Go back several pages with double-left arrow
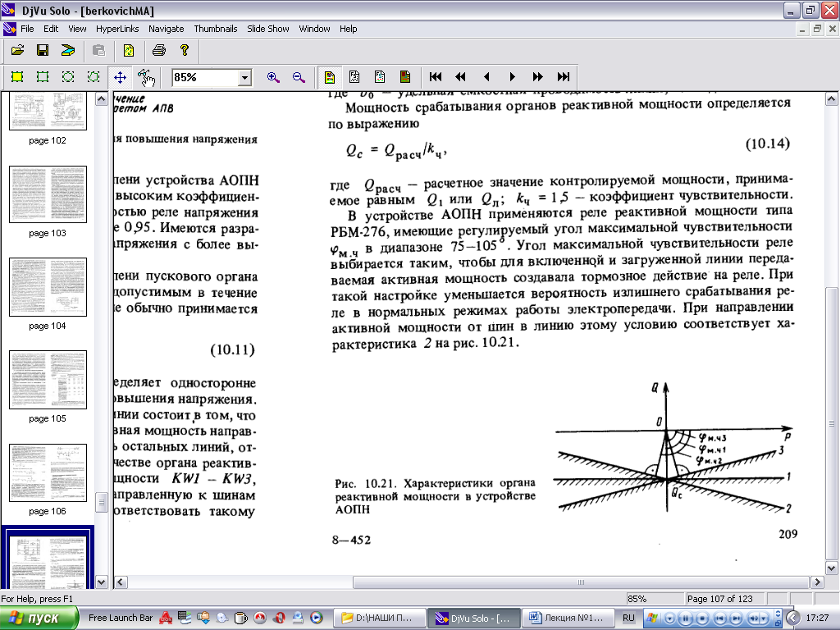840x630 pixels. (x=461, y=77)
